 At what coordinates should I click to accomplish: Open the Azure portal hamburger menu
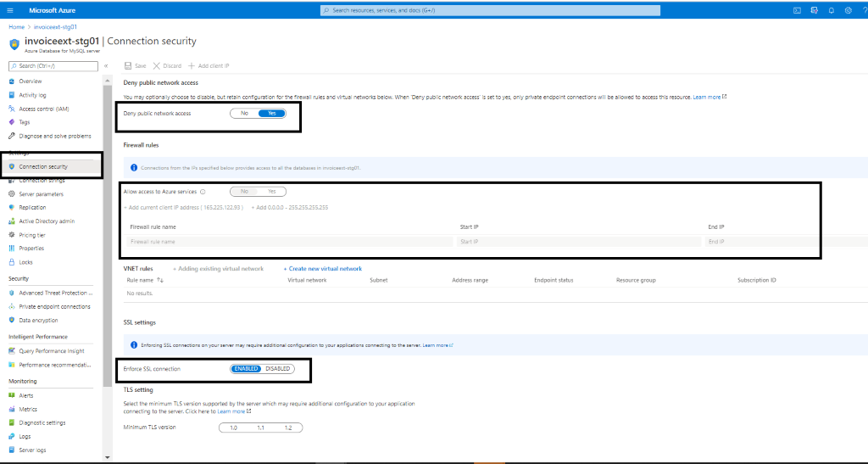click(x=10, y=10)
